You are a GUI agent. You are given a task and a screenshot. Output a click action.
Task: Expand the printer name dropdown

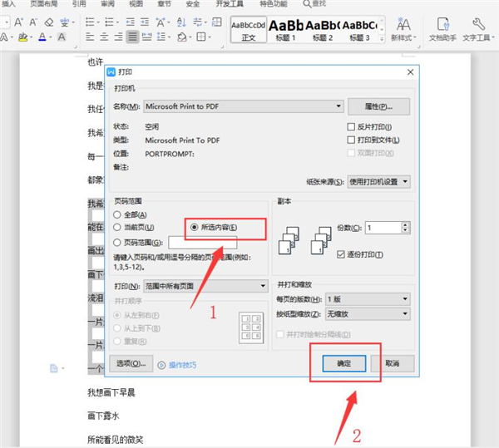coord(339,106)
